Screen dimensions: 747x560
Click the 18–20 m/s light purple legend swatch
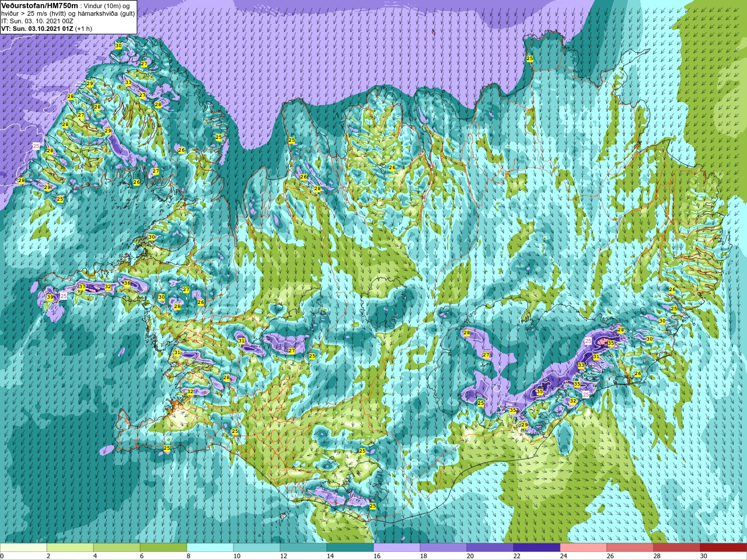tap(444, 548)
